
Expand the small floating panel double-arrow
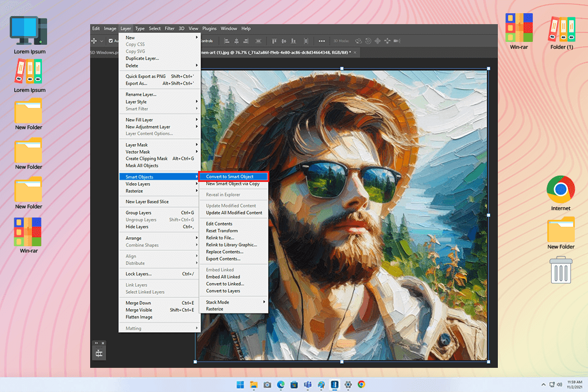(96, 343)
